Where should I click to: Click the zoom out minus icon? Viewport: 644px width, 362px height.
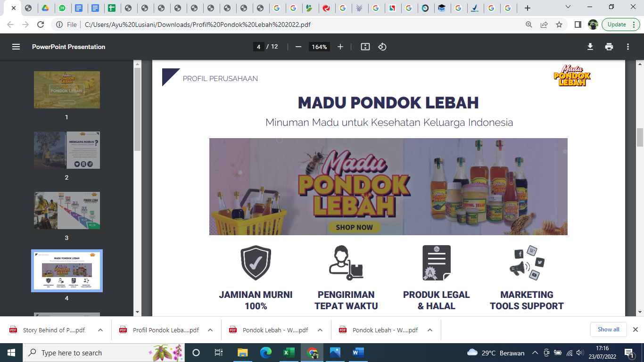(298, 47)
